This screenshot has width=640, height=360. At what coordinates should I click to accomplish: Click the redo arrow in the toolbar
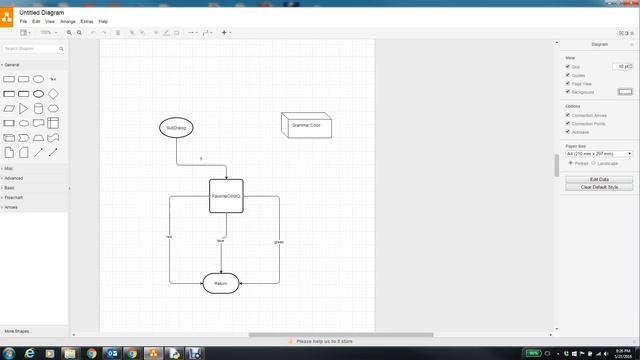[104, 33]
